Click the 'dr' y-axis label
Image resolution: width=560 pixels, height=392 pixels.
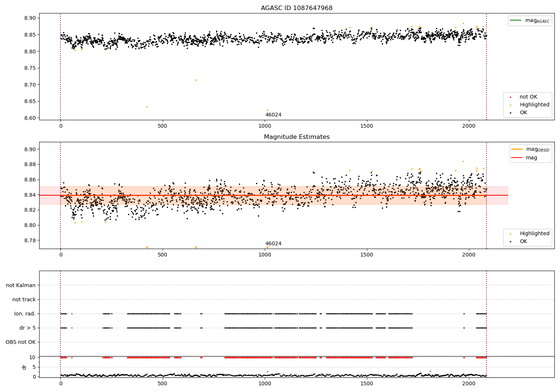click(x=24, y=367)
